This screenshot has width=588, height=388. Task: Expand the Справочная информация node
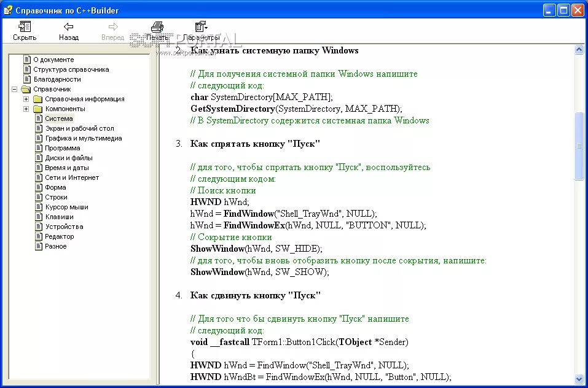tap(26, 99)
